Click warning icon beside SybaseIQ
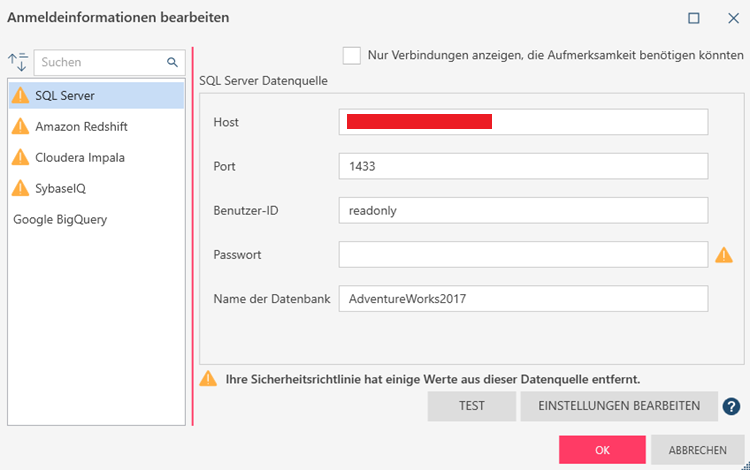Screen dimensions: 750x470 pos(20,188)
